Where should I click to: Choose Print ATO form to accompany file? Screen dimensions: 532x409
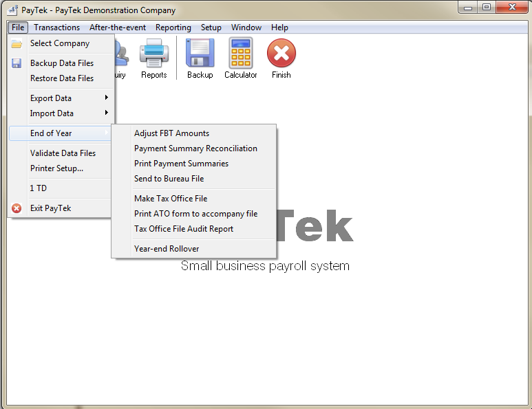click(x=193, y=214)
